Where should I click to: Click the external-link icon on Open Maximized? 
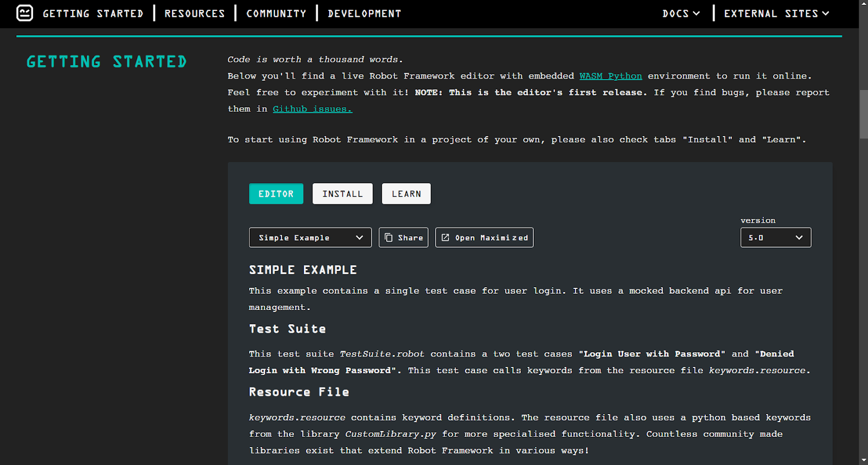pyautogui.click(x=445, y=237)
